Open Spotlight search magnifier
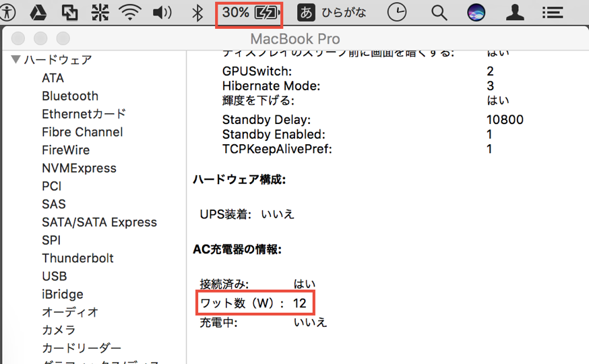Screen dimensions: 589x364 439,13
